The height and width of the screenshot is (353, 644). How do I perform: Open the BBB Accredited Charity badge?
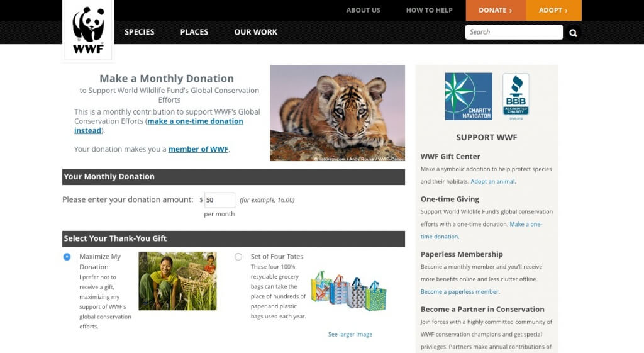516,96
